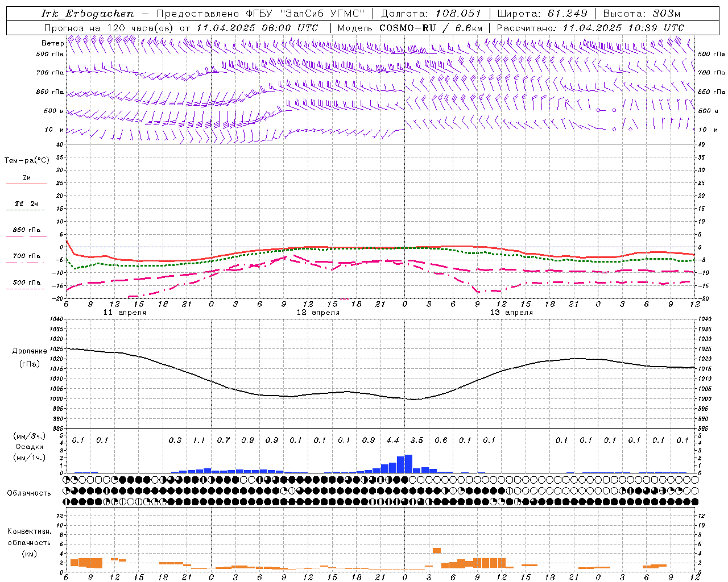Click the calculation time 11.04.2025 10:39 UTC
Screen dimensions: 728x582
[x=623, y=28]
